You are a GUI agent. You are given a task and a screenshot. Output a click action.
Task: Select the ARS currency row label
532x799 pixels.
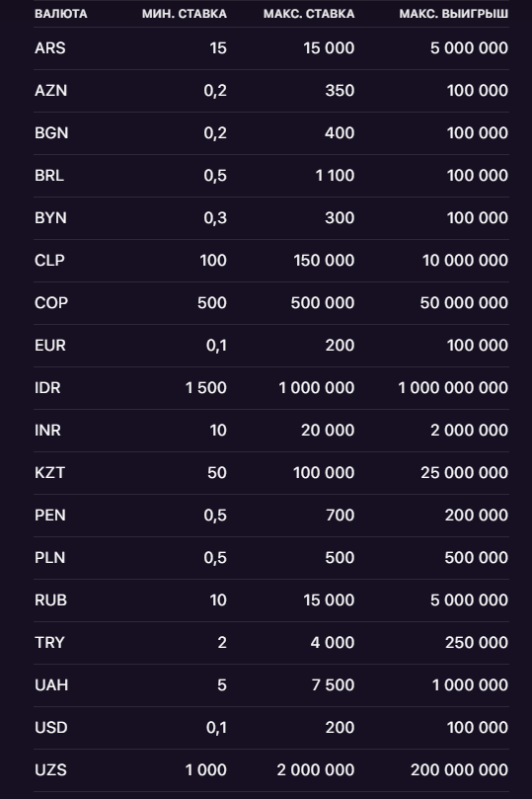[x=50, y=47]
